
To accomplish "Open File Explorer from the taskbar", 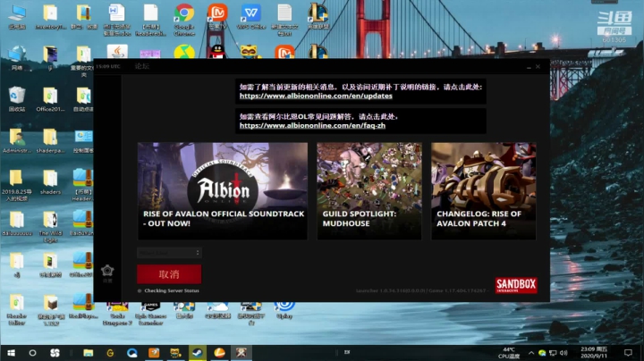I will (x=88, y=353).
